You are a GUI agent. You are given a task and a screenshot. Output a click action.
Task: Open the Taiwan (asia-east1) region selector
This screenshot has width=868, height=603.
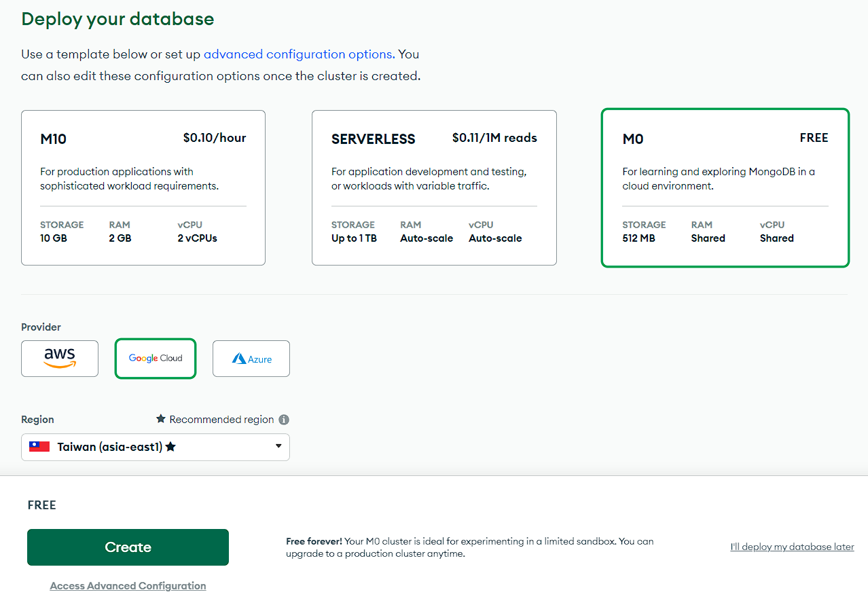[x=109, y=447]
